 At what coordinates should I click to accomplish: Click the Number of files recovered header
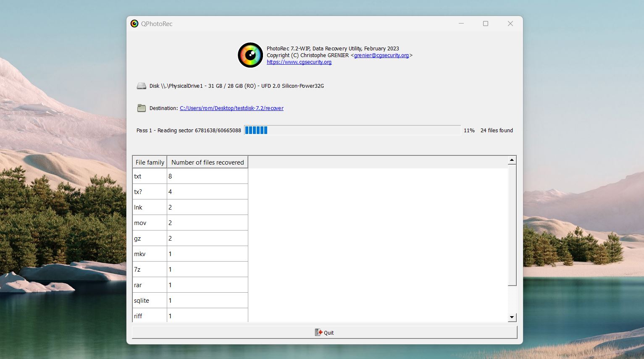208,162
